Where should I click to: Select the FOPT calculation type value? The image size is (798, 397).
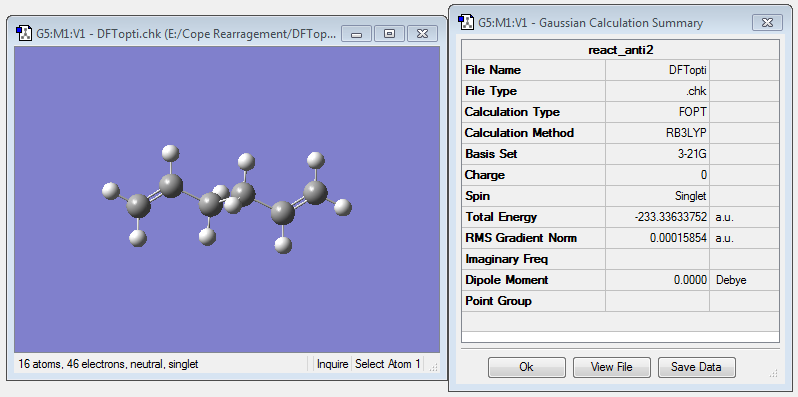tap(693, 112)
